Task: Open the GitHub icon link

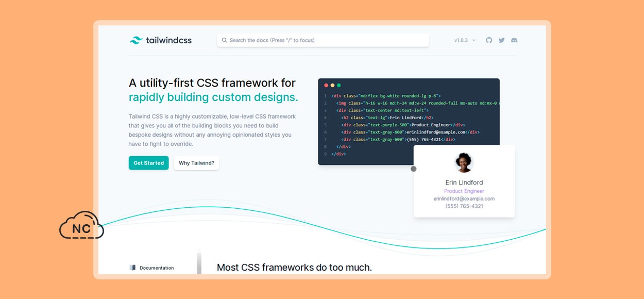Action: (x=489, y=40)
